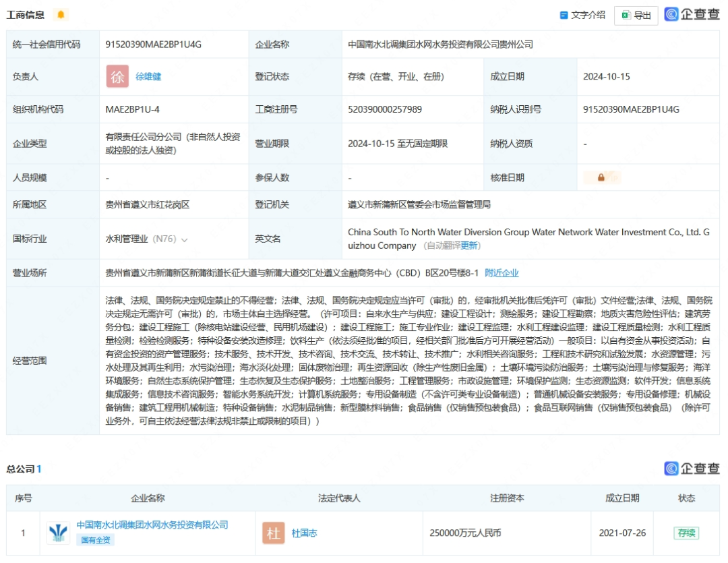Click registered capital 250000万元人民币
The width and height of the screenshot is (728, 563).
pos(465,533)
